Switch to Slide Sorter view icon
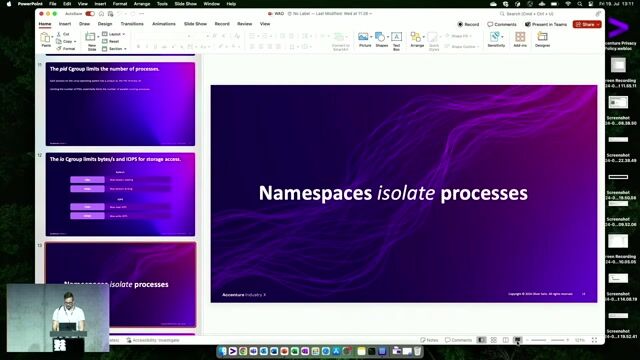The width and height of the screenshot is (640, 360). point(494,340)
